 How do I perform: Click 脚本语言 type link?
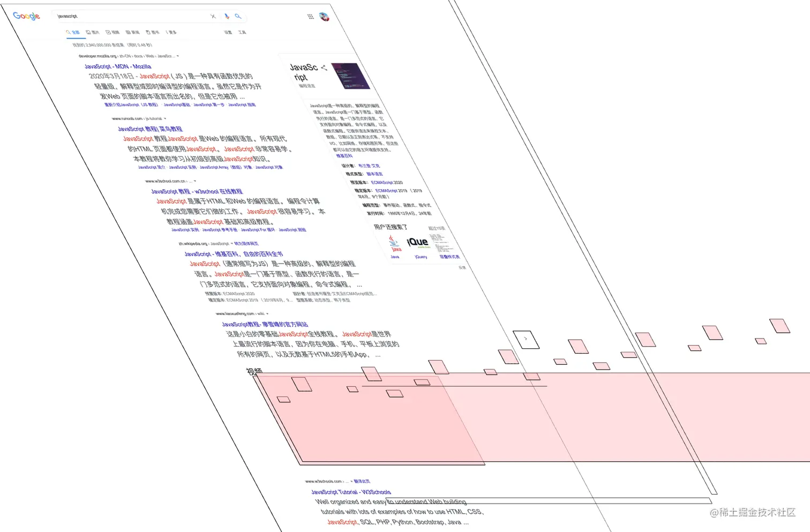(374, 174)
